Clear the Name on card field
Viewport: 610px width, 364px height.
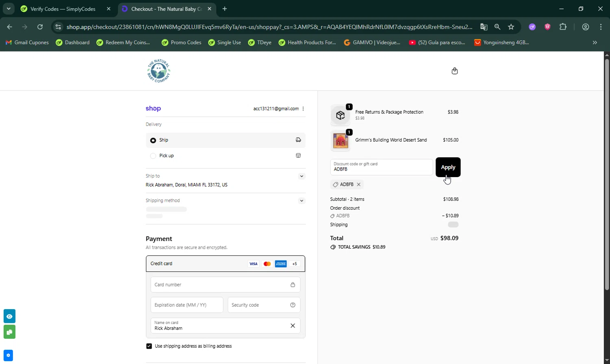point(292,325)
